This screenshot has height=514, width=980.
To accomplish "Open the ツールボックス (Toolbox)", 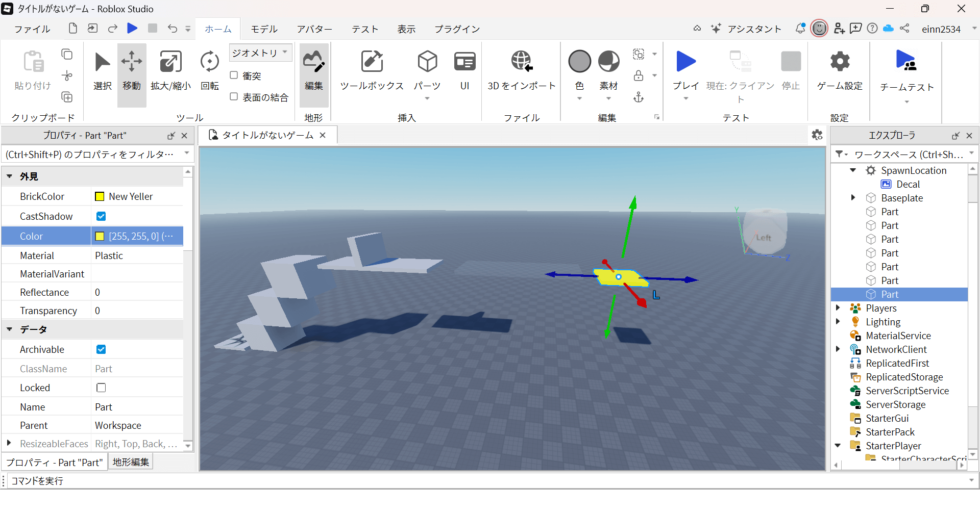I will pos(372,71).
